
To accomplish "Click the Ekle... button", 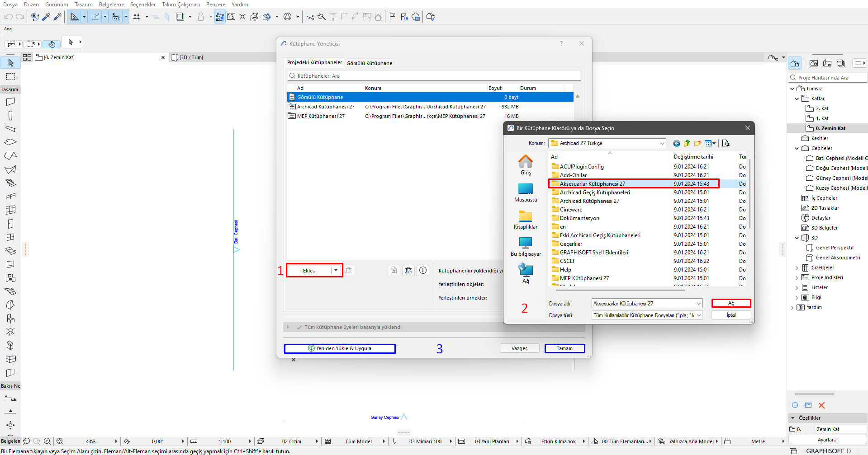I will point(310,270).
